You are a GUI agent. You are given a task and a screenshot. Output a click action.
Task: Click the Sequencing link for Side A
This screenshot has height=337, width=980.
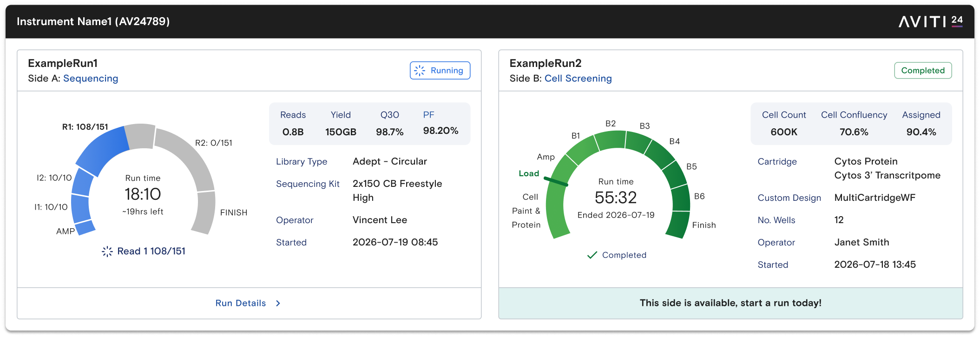(x=91, y=79)
